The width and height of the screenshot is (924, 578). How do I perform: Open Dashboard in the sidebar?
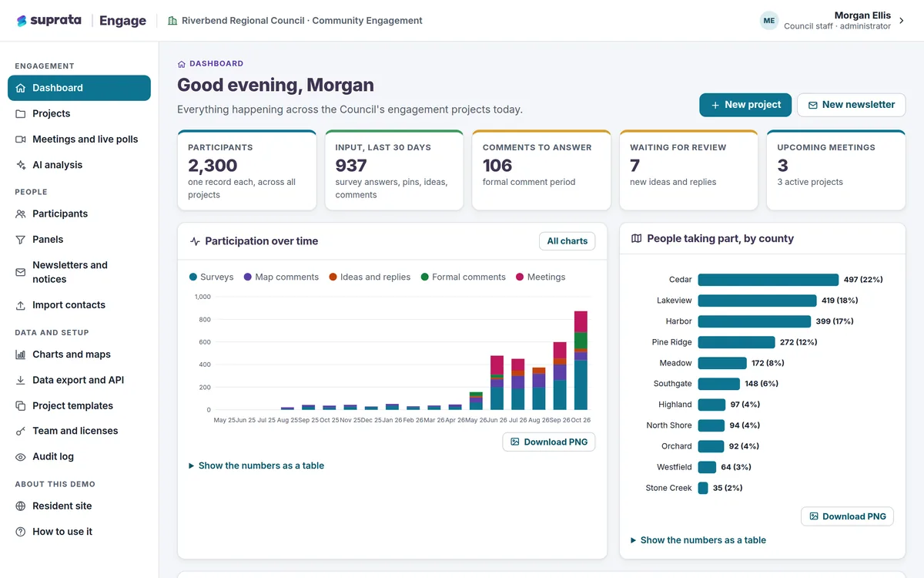point(79,88)
